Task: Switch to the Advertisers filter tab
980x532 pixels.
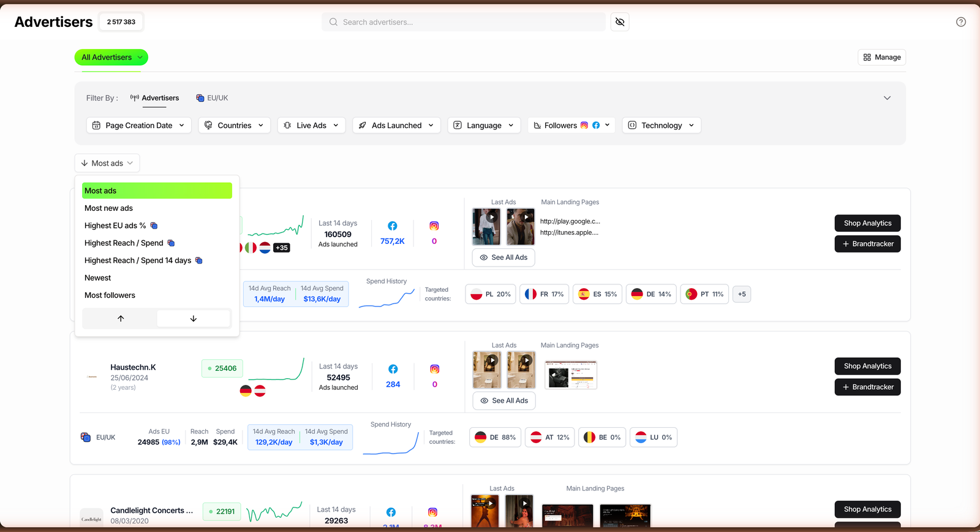Action: coord(154,98)
